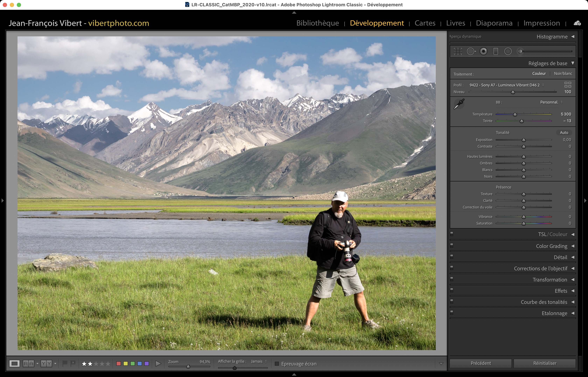This screenshot has width=588, height=377.
Task: Click the Réinitialiser button
Action: tap(544, 363)
